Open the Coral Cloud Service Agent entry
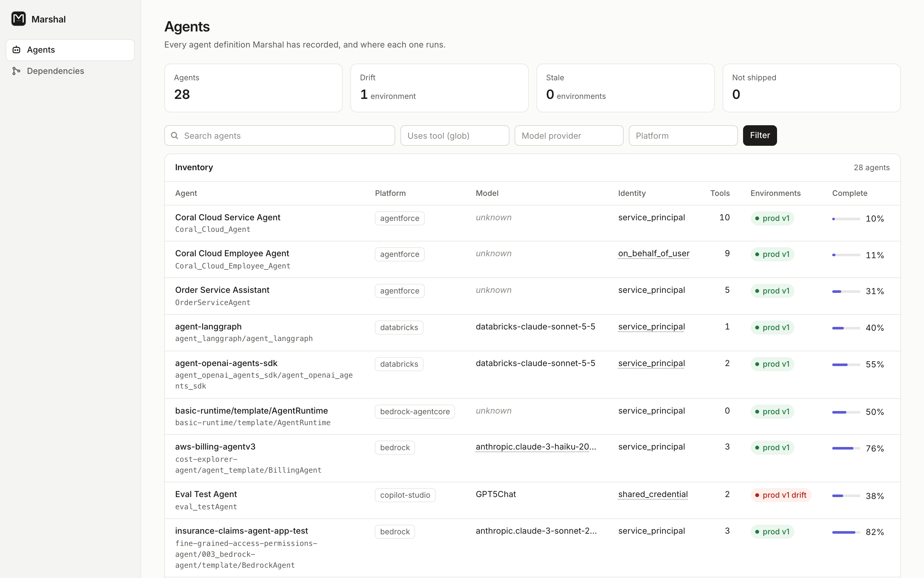This screenshot has height=578, width=924. (227, 217)
